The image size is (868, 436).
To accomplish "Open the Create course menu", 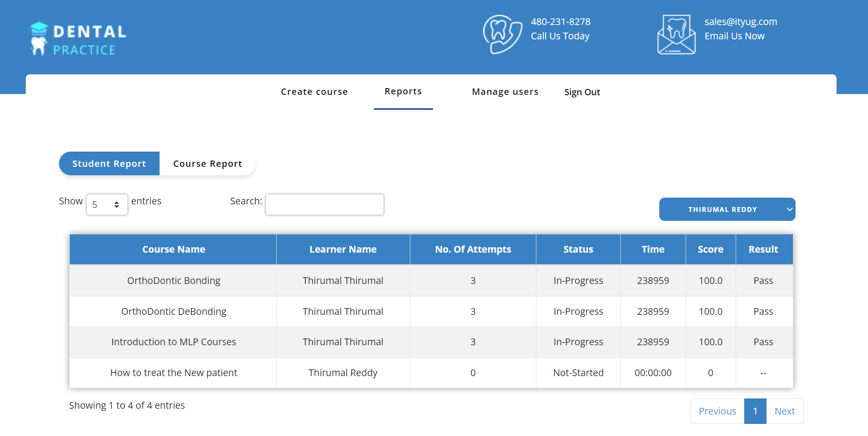I will (x=314, y=92).
